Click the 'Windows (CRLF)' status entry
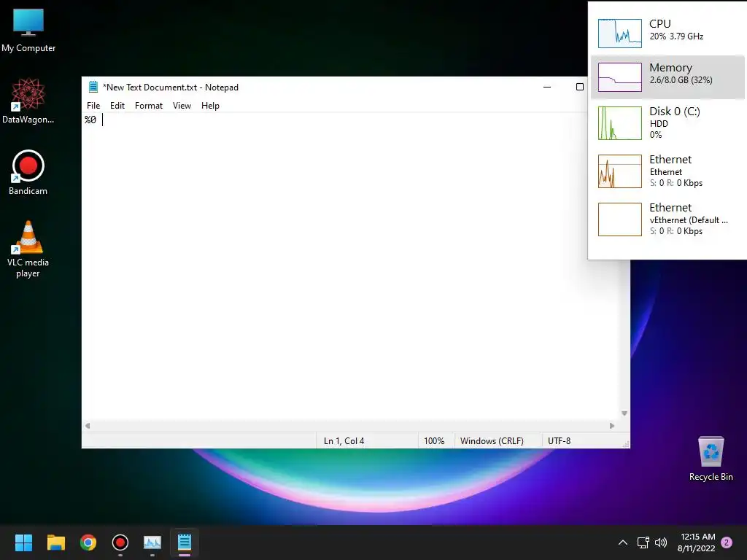Image resolution: width=747 pixels, height=560 pixels. tap(492, 441)
